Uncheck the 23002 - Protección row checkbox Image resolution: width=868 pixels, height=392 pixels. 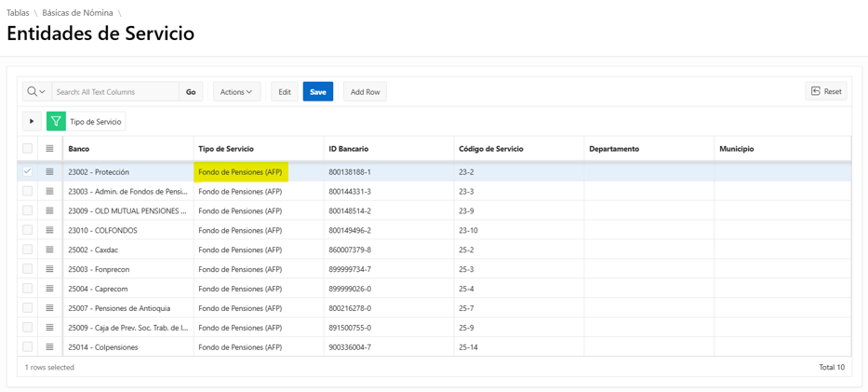coord(27,171)
